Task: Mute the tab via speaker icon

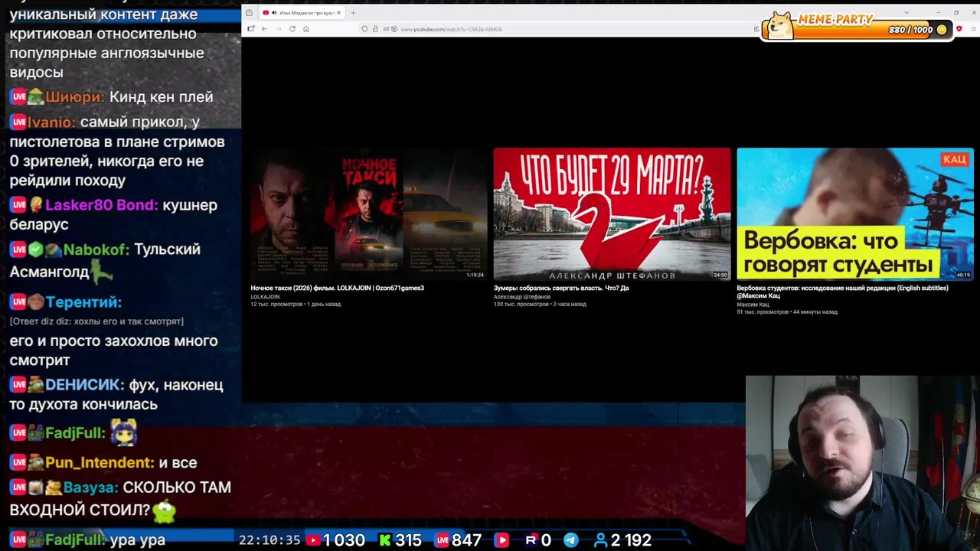Action: coord(274,12)
